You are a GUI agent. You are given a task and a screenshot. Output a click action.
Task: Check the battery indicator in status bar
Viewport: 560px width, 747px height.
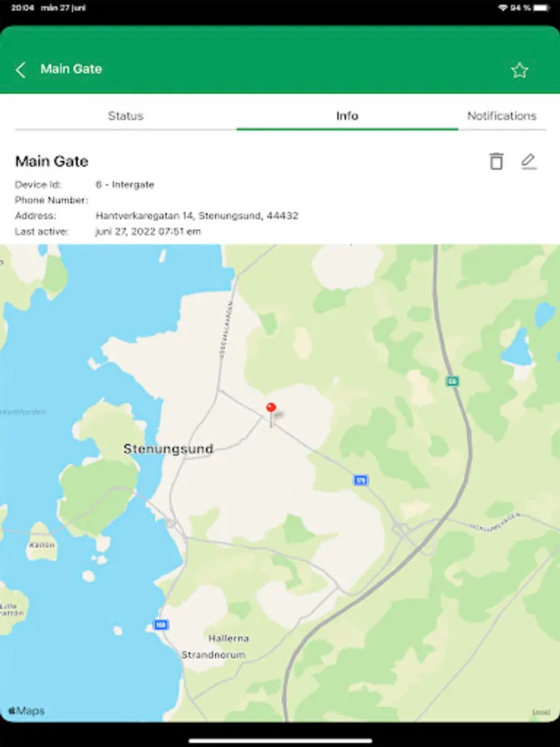542,7
